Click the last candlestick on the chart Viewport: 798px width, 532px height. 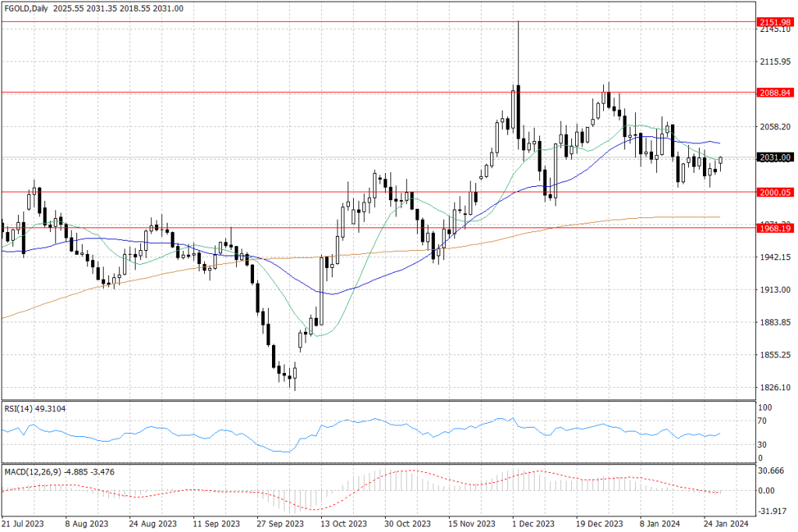click(721, 160)
